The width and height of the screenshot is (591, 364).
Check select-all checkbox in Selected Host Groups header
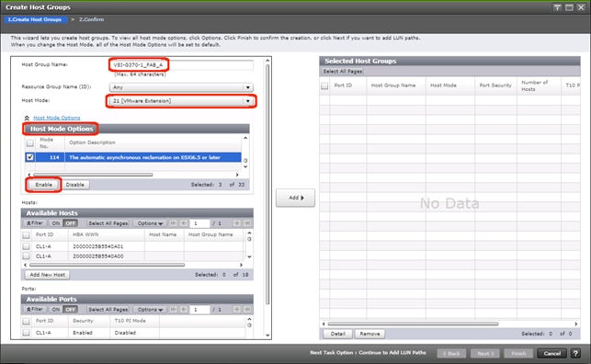pyautogui.click(x=324, y=85)
